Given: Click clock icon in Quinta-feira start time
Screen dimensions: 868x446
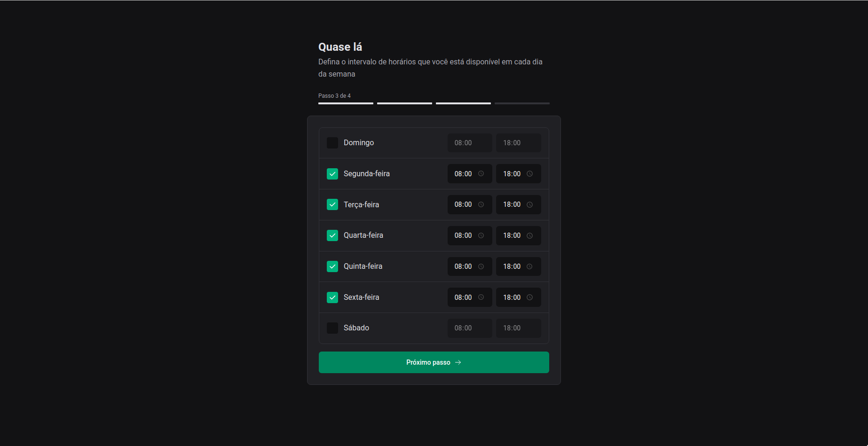Looking at the screenshot, I should point(481,266).
